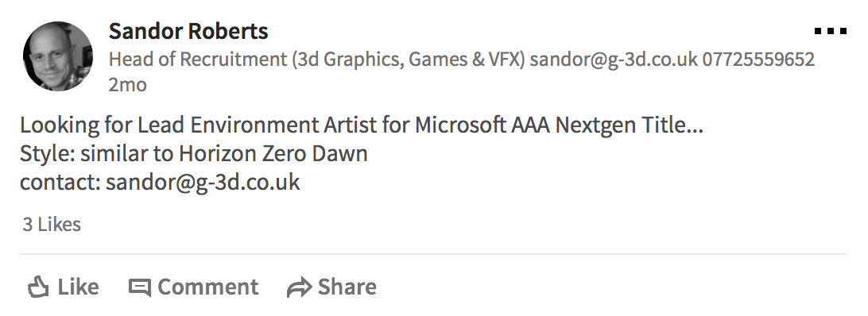Click the Lead Environment Artist post text
The height and width of the screenshot is (316, 868).
[256, 125]
